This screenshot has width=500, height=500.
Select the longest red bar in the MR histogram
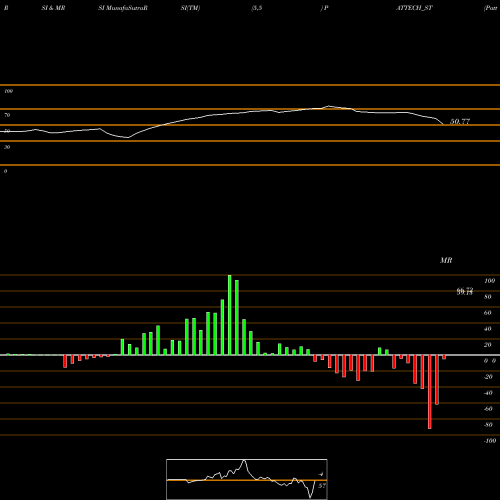tap(430, 392)
